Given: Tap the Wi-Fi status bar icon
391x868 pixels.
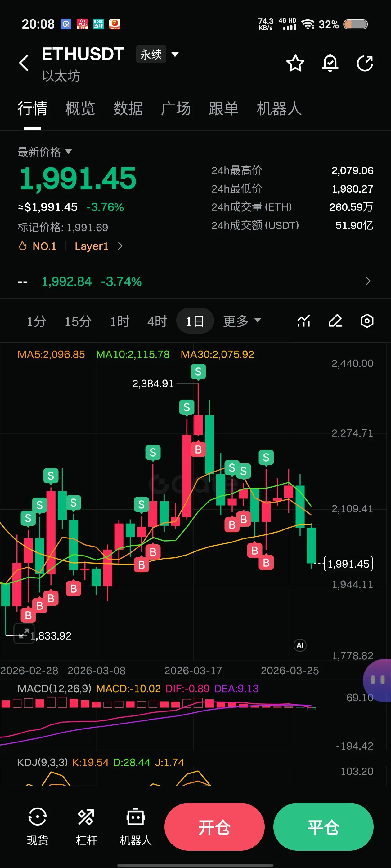Looking at the screenshot, I should (x=308, y=24).
